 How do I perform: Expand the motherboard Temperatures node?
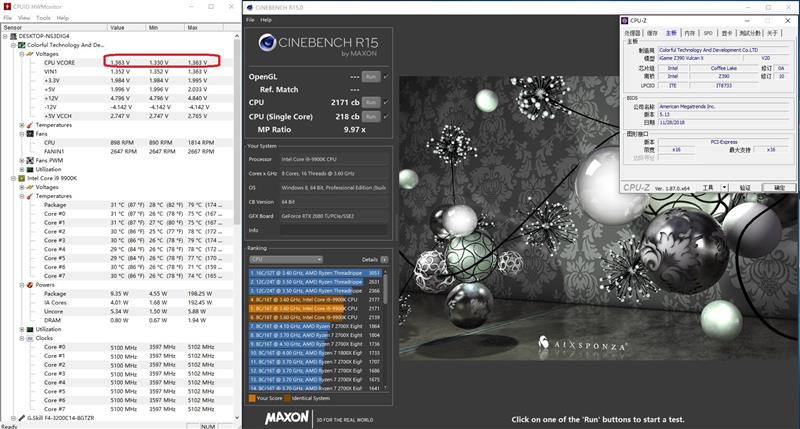22,125
